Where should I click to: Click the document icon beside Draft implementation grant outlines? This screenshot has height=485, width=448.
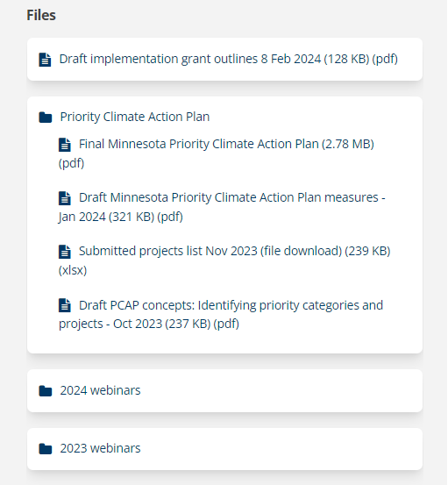45,60
